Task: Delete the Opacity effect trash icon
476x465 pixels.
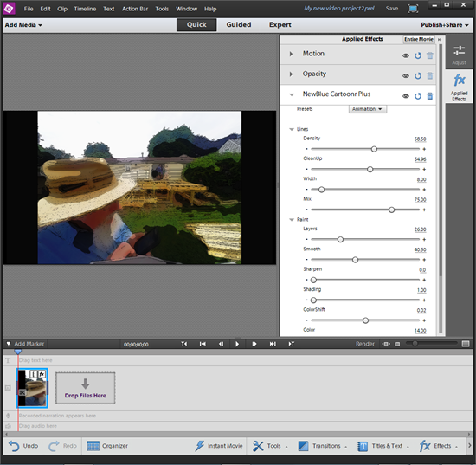Action: 430,75
